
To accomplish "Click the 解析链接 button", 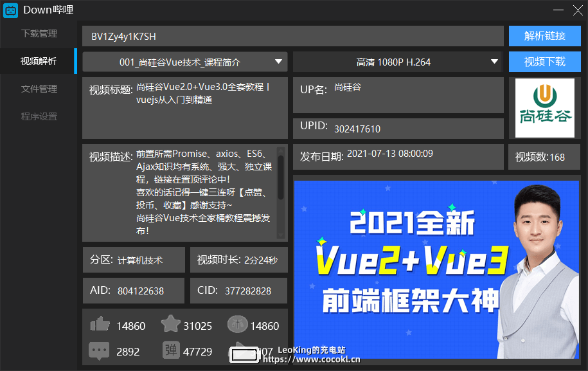I will [544, 36].
